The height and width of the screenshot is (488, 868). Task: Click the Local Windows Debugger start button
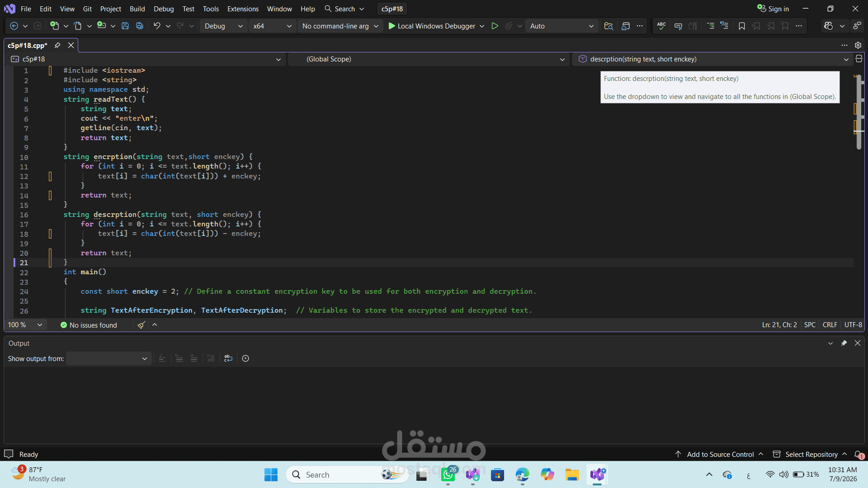coord(432,26)
